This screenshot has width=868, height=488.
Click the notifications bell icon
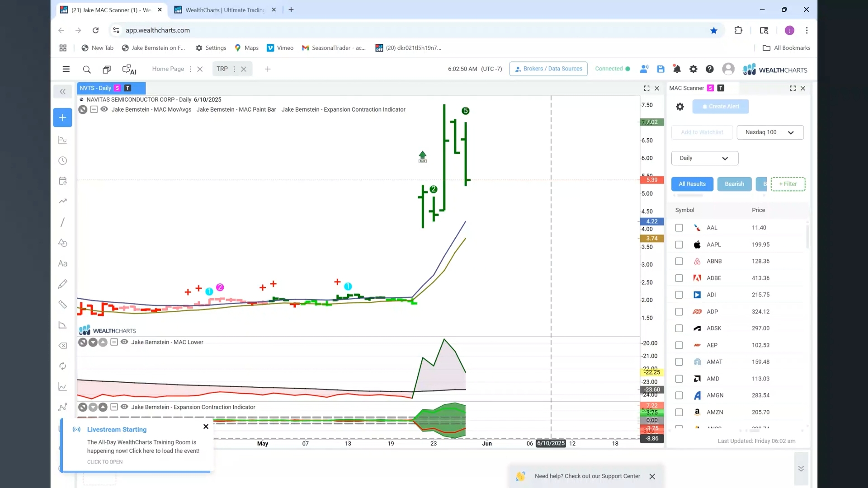click(677, 69)
